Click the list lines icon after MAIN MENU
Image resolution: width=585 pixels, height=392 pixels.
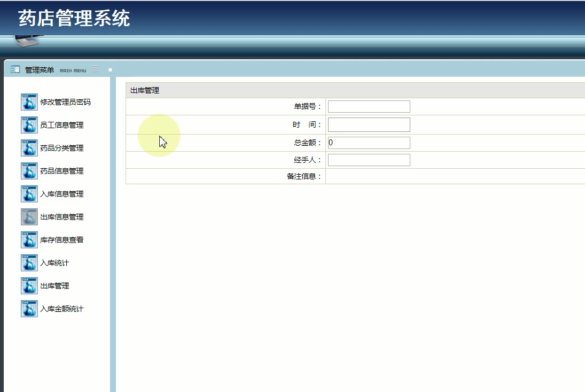tap(95, 69)
